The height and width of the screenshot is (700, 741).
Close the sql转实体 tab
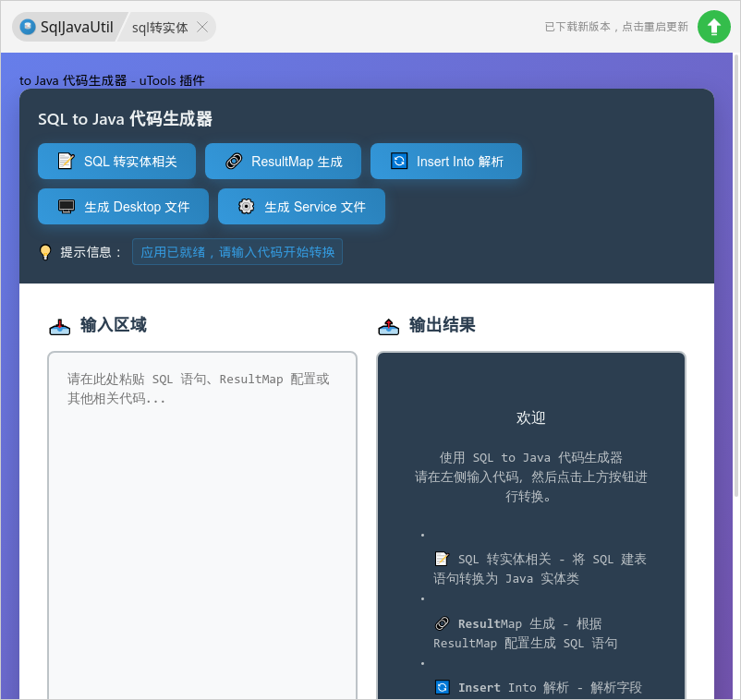click(202, 28)
